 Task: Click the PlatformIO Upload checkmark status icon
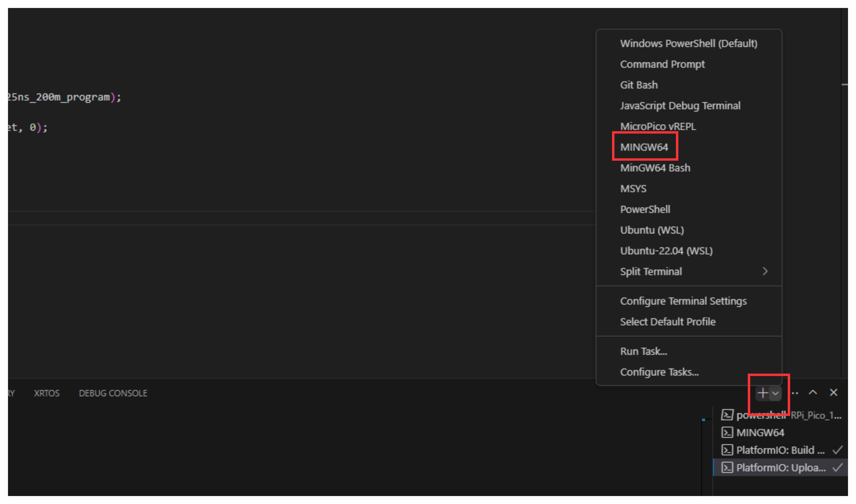[838, 468]
